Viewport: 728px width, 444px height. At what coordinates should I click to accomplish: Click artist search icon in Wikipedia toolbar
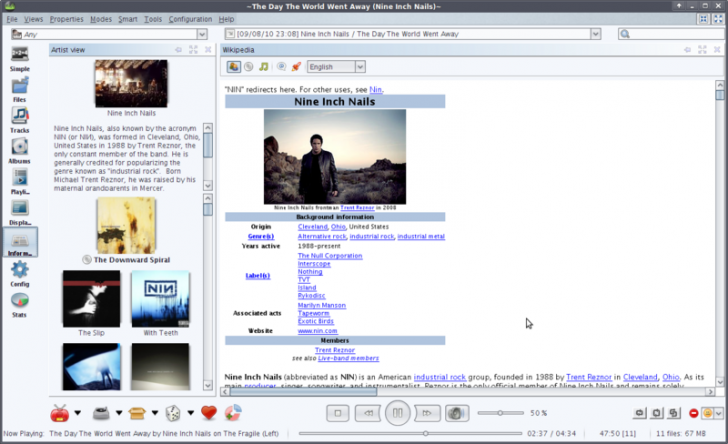tap(234, 67)
